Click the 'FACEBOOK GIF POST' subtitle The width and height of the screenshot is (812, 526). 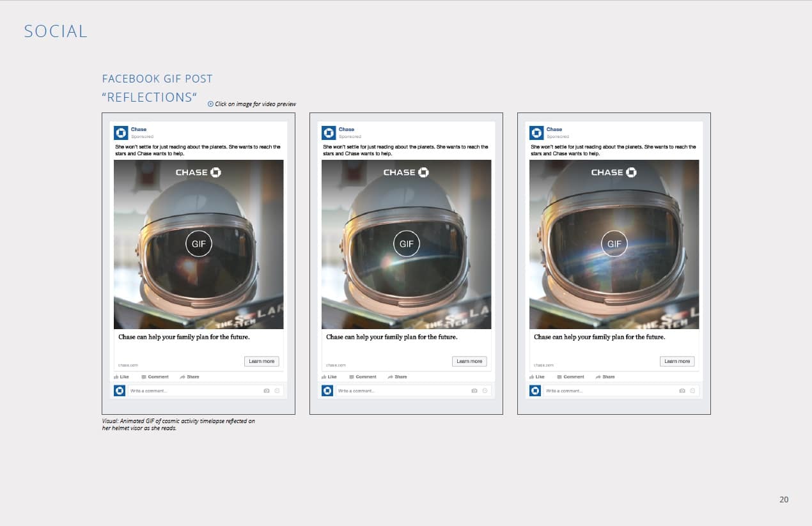click(x=157, y=79)
